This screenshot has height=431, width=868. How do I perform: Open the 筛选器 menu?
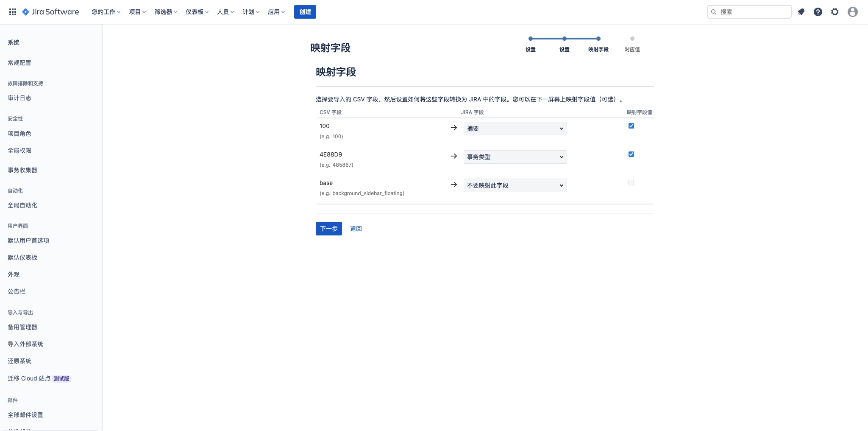(166, 12)
